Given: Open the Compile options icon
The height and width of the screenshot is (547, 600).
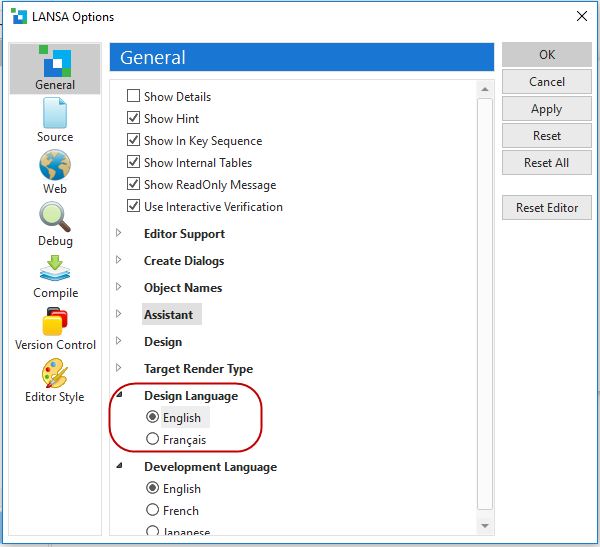Looking at the screenshot, I should 55,270.
